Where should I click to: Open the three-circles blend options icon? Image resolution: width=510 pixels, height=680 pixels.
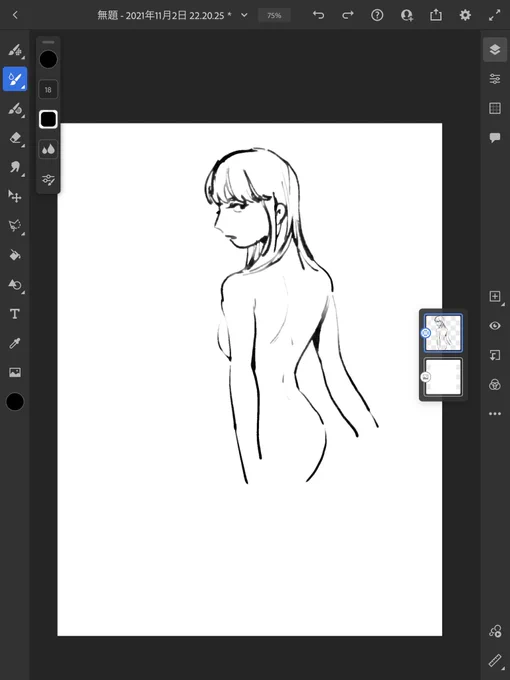[495, 384]
